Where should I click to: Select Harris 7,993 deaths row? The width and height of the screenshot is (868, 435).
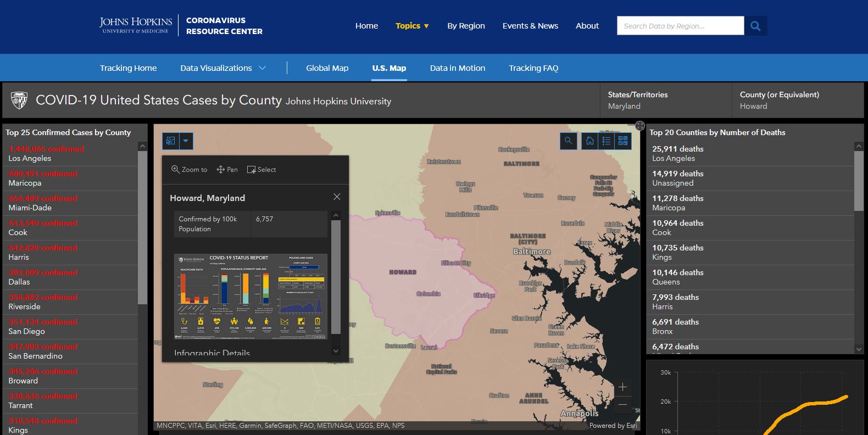(x=750, y=302)
